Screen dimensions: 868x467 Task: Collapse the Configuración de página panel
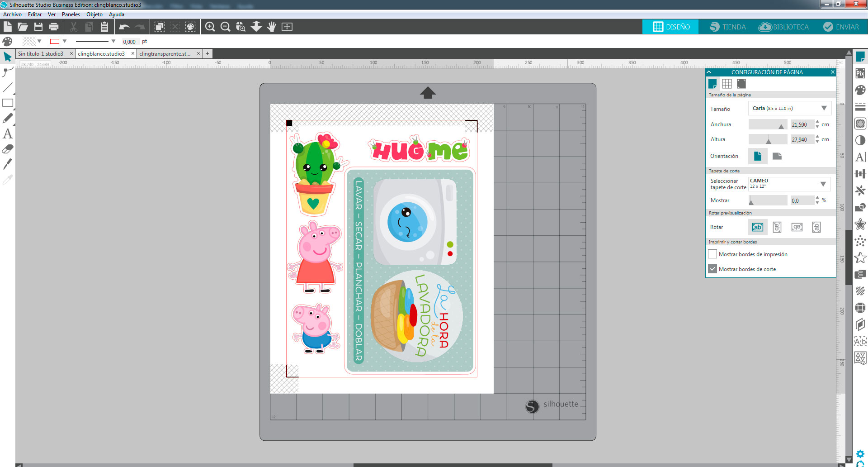[x=709, y=72]
